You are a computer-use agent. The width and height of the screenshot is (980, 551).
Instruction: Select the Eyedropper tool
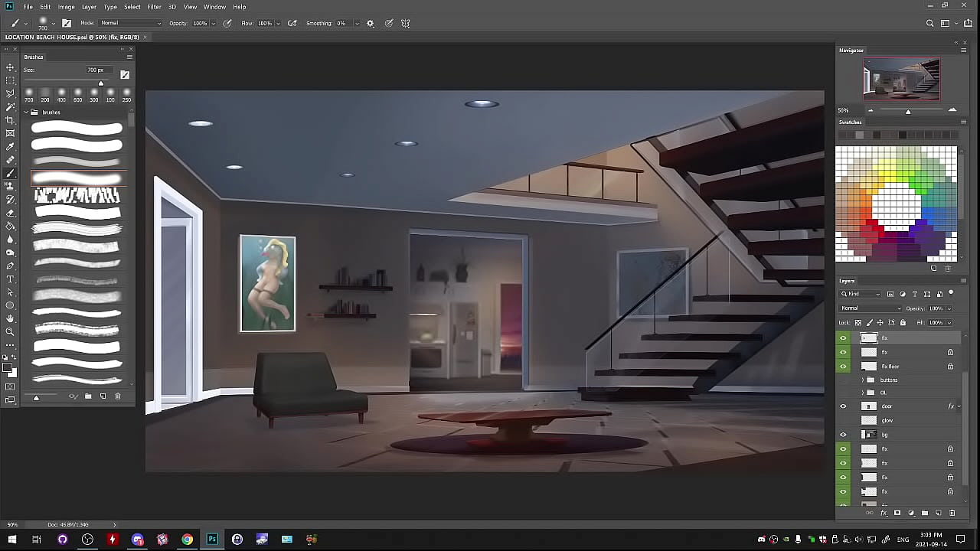point(10,147)
